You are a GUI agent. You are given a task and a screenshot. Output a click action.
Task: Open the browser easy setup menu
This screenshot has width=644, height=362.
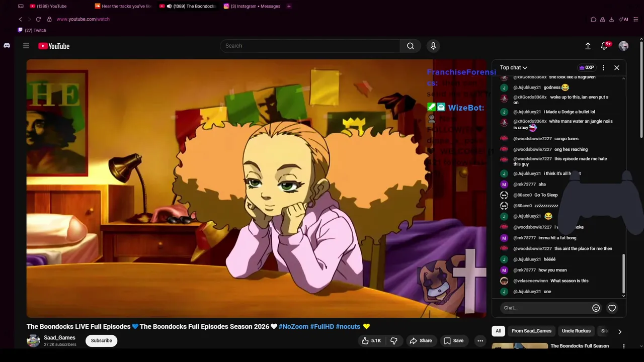tap(636, 19)
